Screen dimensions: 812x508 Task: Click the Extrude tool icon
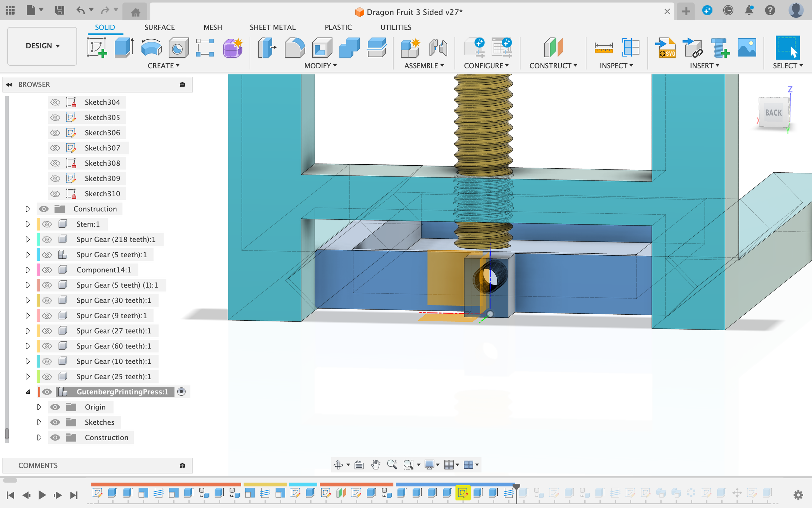tap(124, 47)
